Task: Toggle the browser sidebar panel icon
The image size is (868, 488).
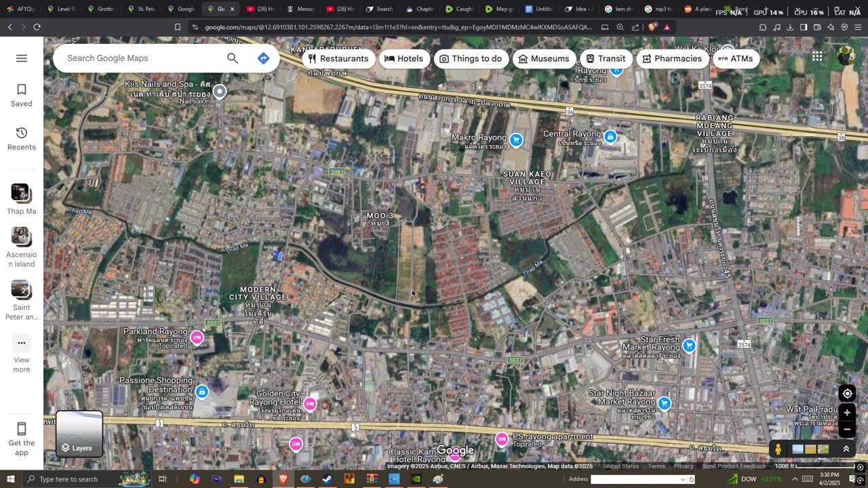Action: point(804,27)
